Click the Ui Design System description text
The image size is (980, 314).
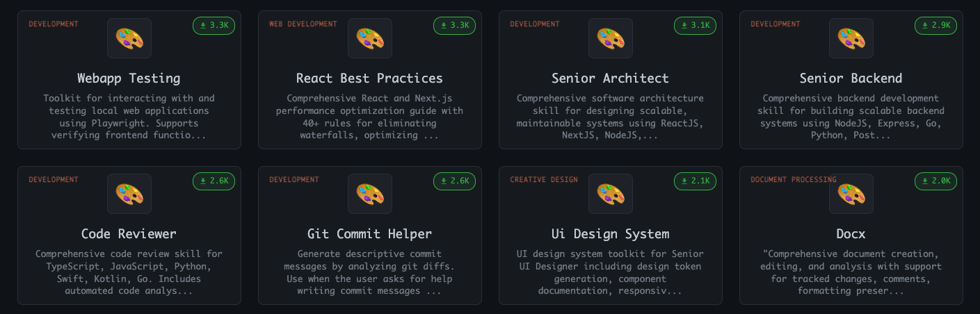click(610, 272)
